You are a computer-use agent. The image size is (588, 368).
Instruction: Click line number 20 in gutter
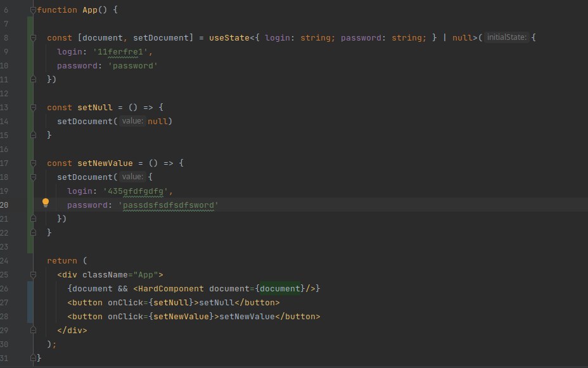[x=4, y=205]
